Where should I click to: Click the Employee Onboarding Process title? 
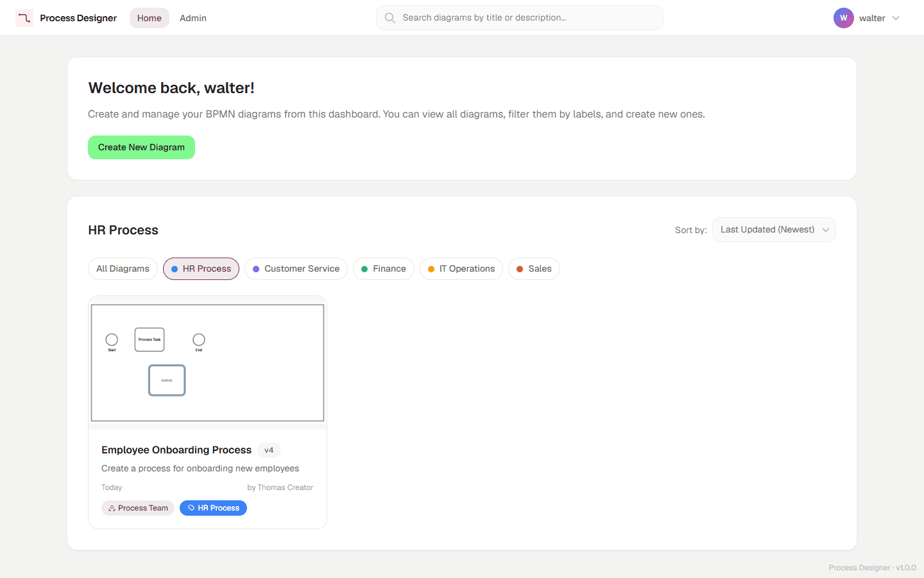point(176,450)
